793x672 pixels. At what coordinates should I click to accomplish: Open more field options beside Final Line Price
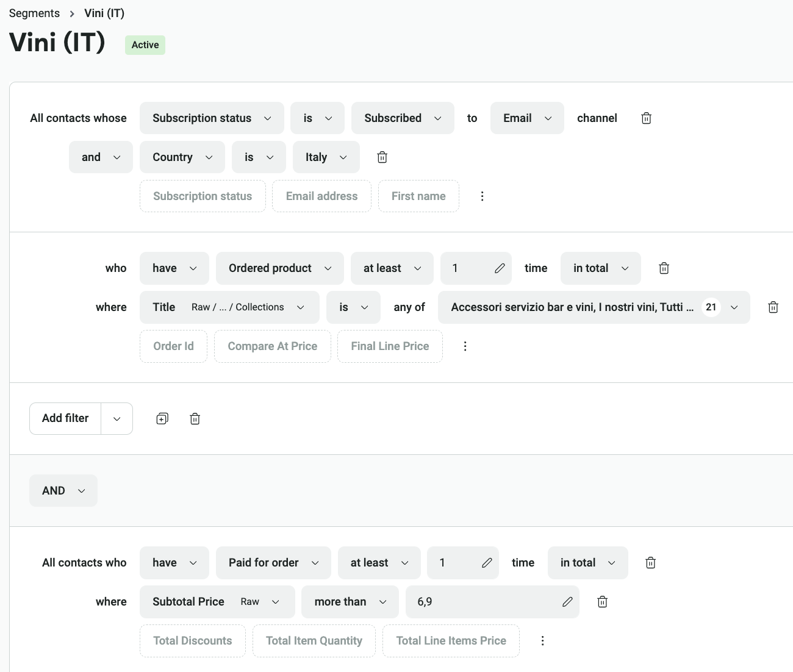tap(465, 346)
